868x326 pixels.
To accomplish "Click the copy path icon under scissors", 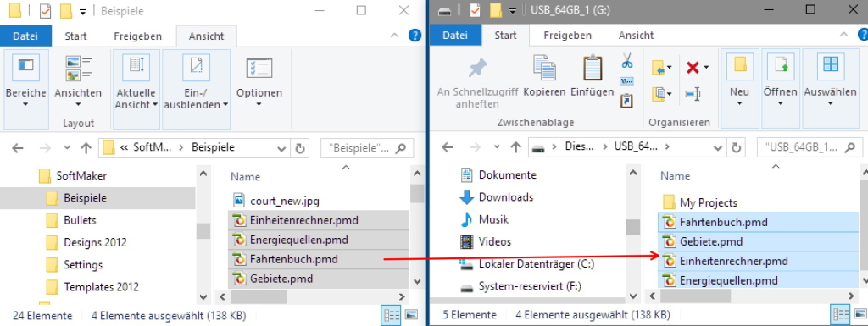I will point(626,81).
